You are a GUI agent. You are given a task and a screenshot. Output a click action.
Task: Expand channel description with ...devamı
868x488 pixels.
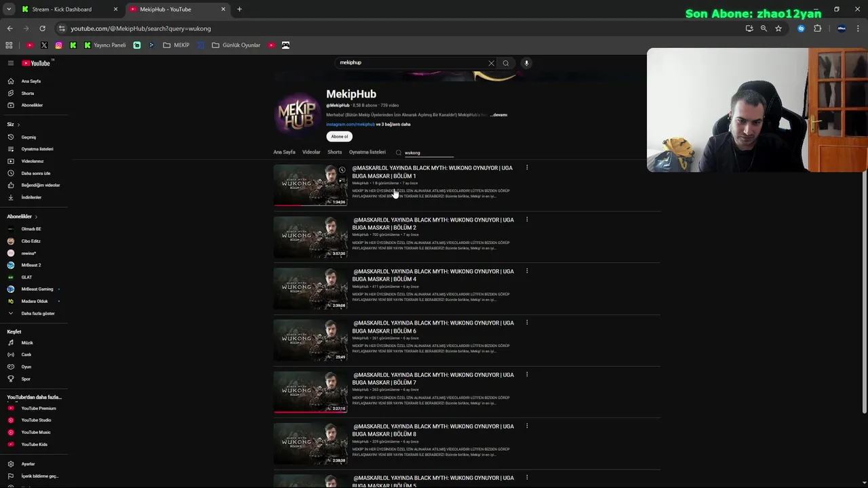pos(500,115)
